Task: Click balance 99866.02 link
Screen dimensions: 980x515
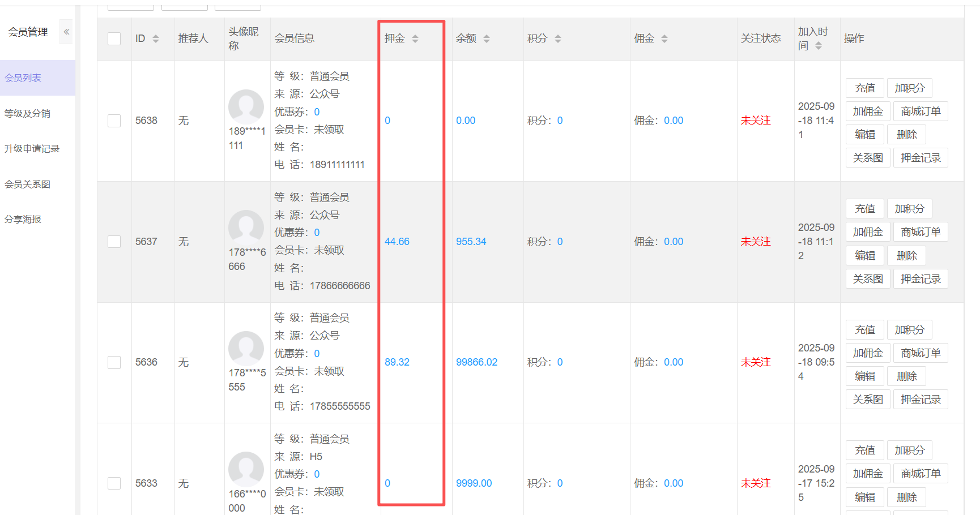Action: tap(476, 362)
